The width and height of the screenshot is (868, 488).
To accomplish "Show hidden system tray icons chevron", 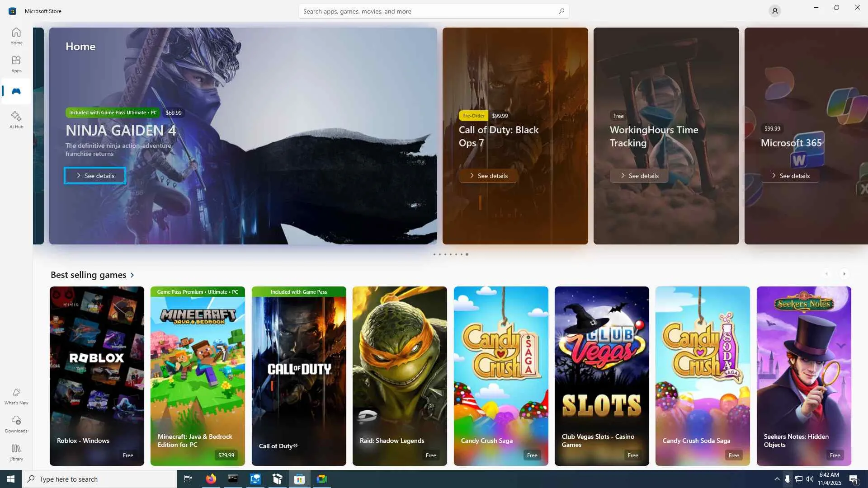I will click(x=777, y=479).
